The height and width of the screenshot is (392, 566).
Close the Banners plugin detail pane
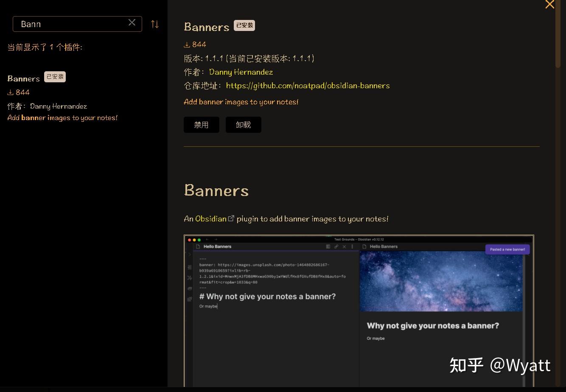click(549, 5)
